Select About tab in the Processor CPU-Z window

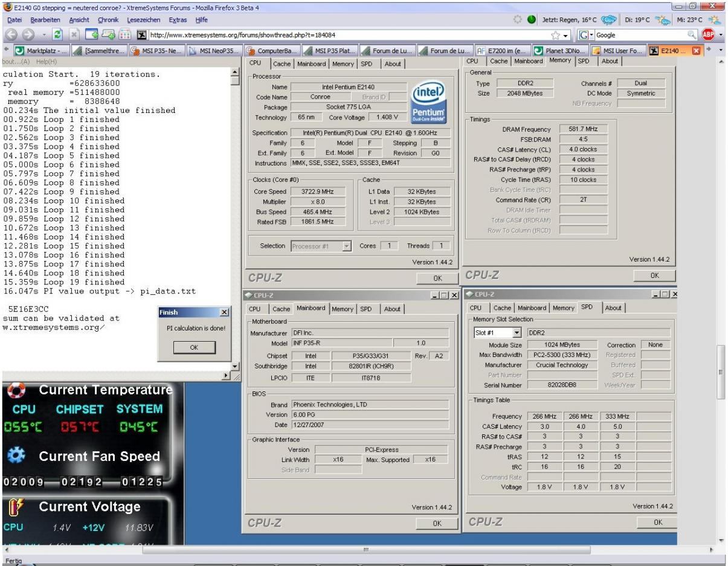[392, 63]
